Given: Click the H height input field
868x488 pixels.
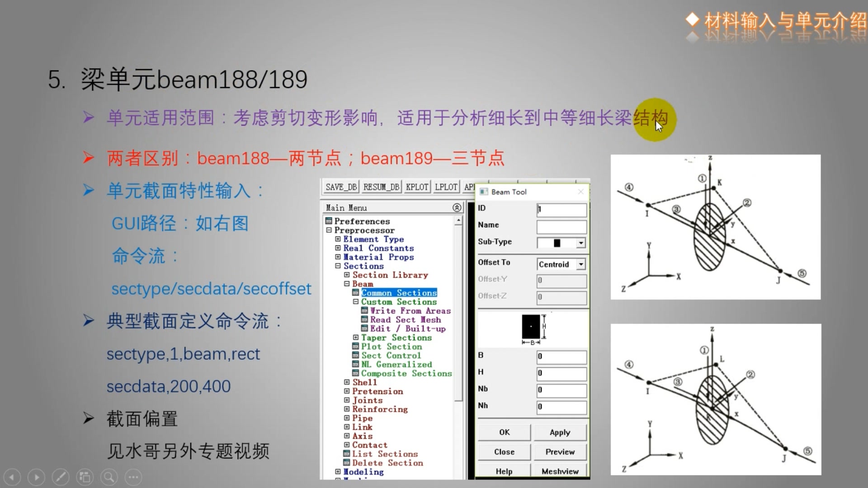Looking at the screenshot, I should (x=561, y=374).
